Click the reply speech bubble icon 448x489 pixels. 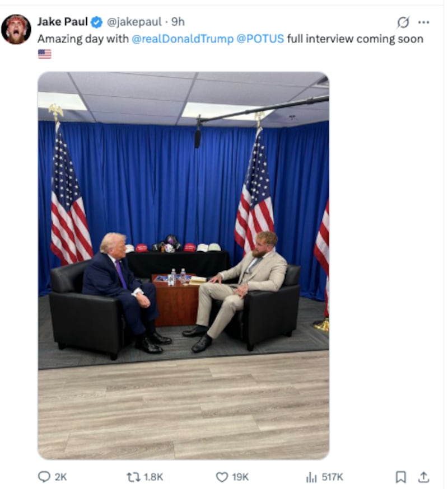[44, 477]
